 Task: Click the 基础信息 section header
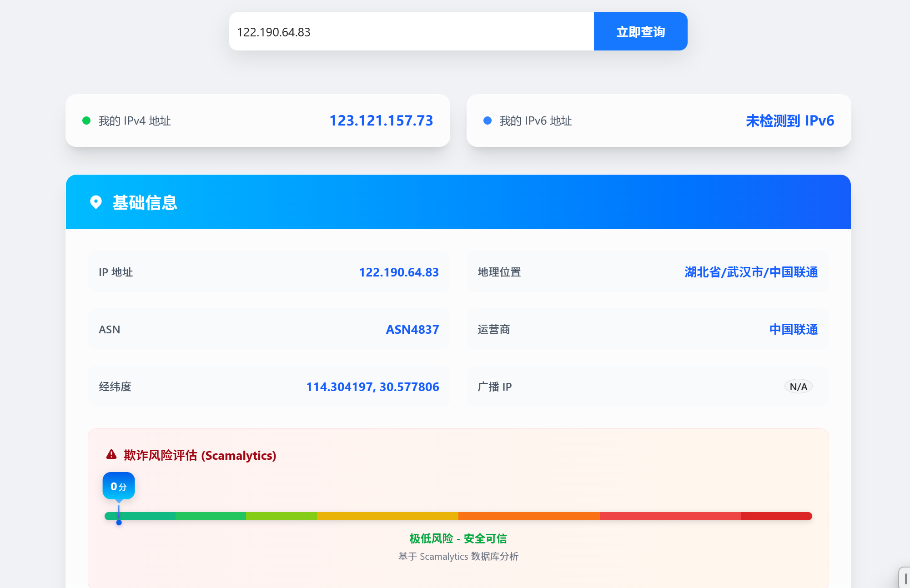pyautogui.click(x=145, y=202)
